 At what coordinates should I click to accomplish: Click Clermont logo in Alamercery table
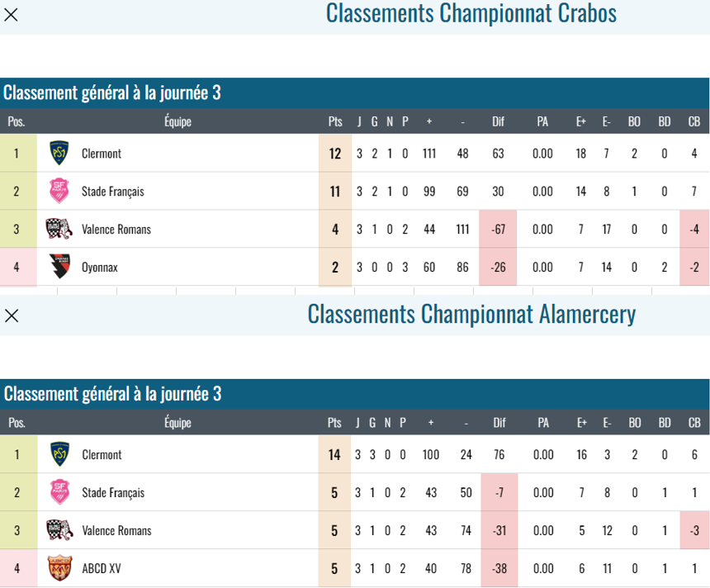pos(59,454)
